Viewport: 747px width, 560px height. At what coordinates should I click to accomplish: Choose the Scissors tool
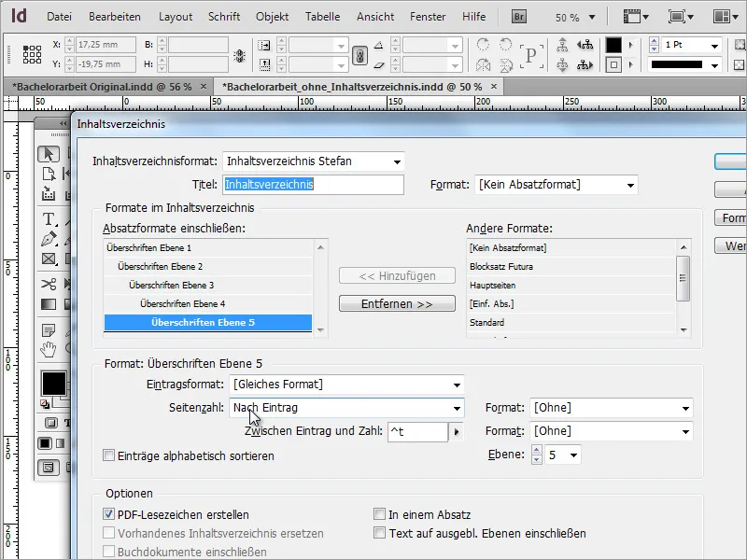point(49,285)
